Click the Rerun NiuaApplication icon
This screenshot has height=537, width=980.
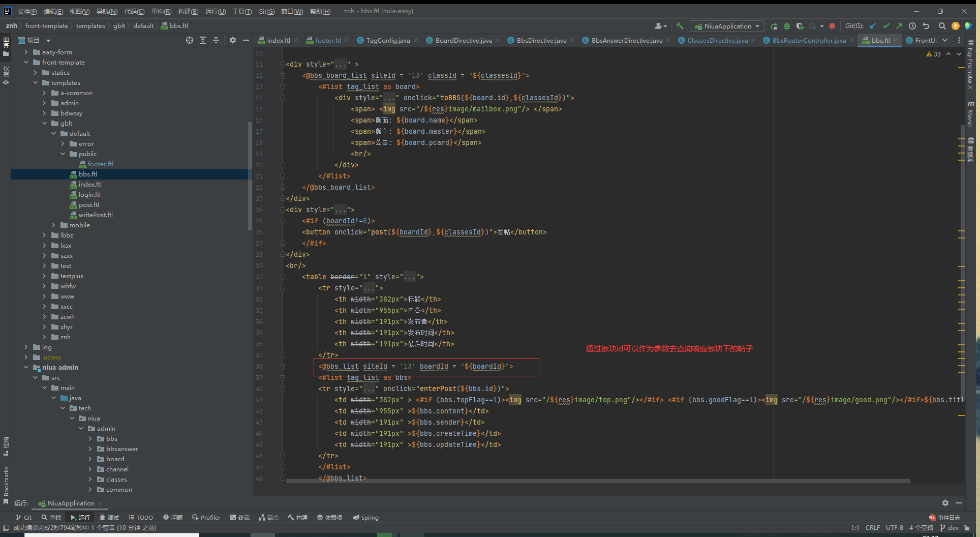tap(774, 26)
